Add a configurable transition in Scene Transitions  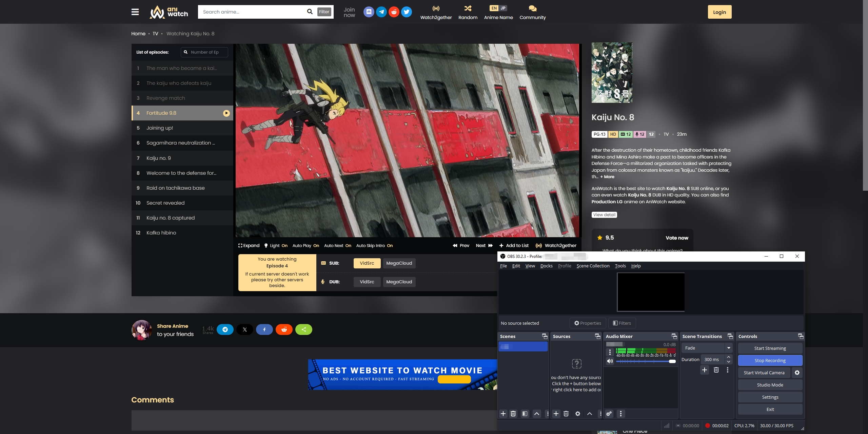click(x=705, y=370)
